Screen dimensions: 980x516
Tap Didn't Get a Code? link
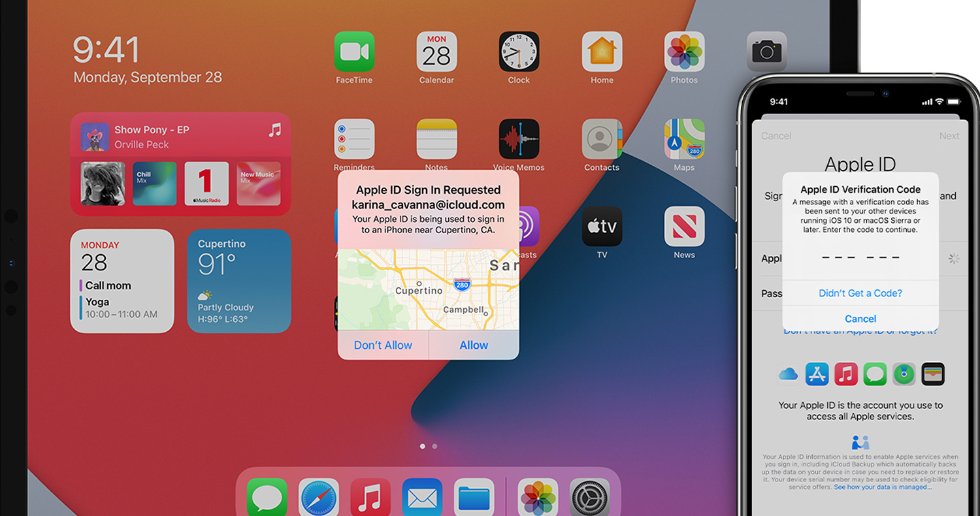point(860,293)
